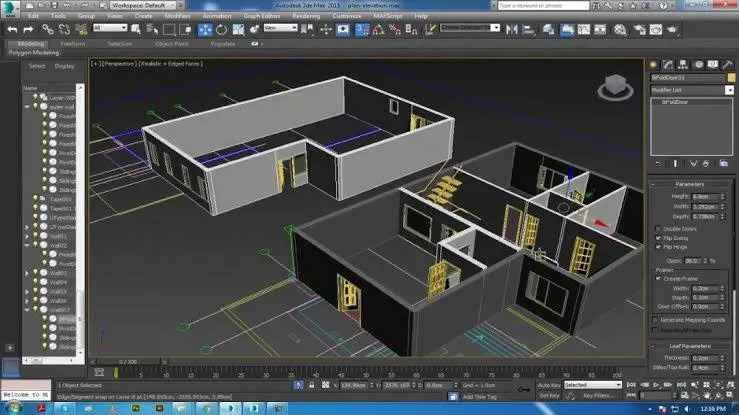Open Render Setup from the toolbar

tap(640, 30)
